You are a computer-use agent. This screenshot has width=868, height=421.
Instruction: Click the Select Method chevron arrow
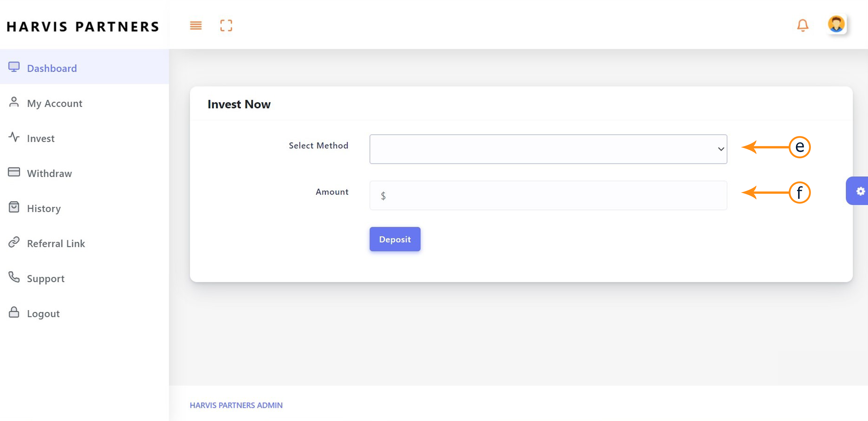[x=721, y=149]
